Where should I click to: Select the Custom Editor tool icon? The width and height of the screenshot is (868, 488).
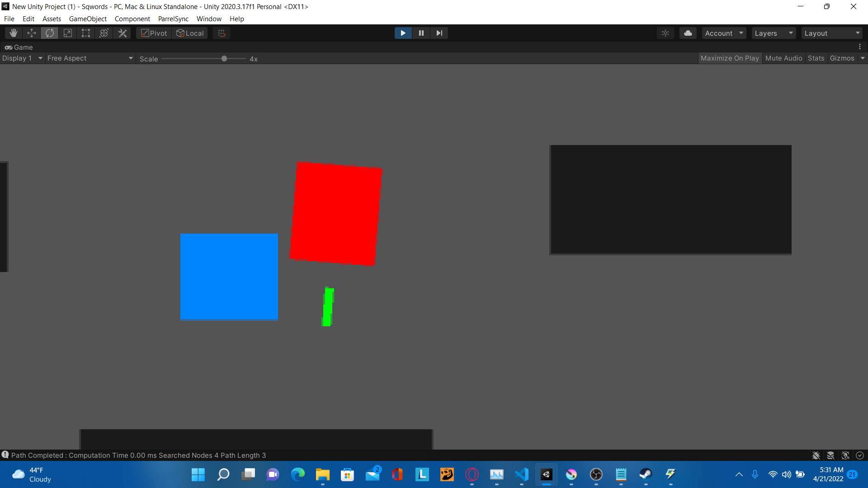tap(122, 33)
